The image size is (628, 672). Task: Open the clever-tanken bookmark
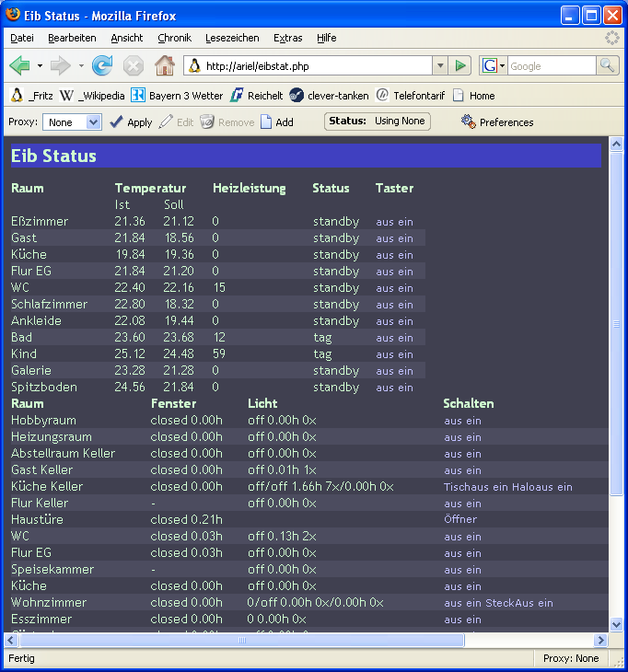click(328, 95)
